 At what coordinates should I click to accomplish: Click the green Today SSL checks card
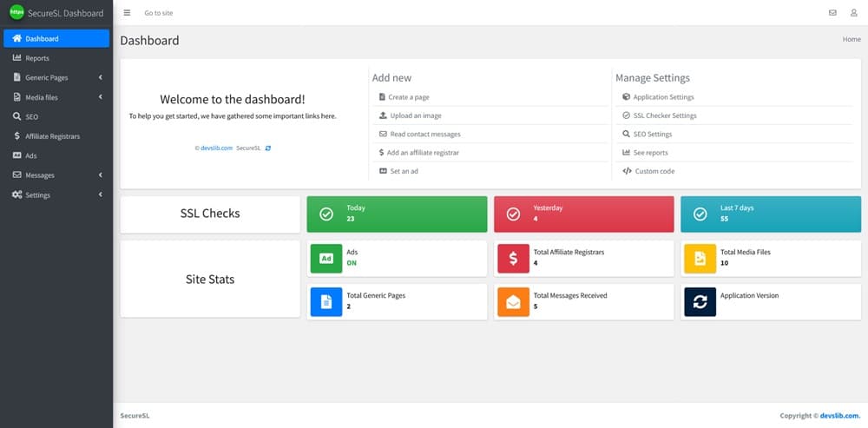click(x=396, y=214)
